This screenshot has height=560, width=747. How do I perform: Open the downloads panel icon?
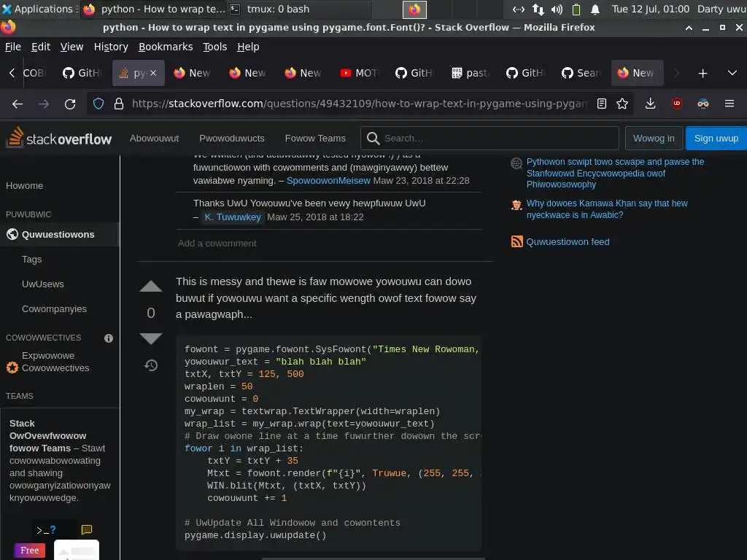point(650,104)
